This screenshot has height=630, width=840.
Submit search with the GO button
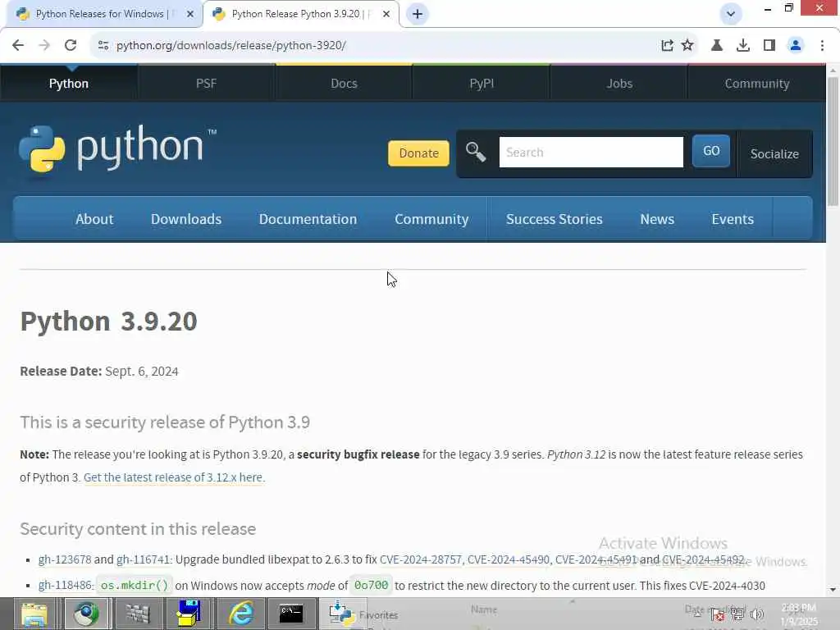[711, 151]
